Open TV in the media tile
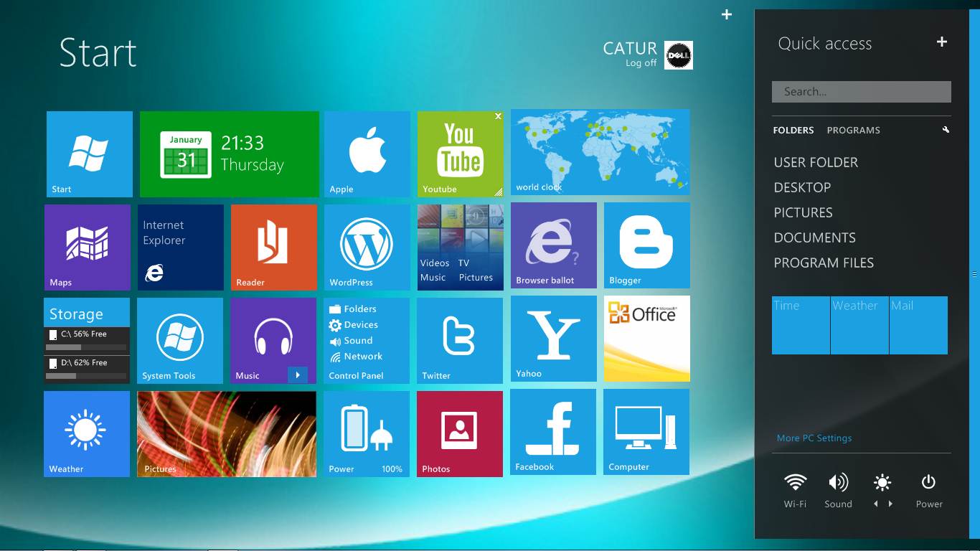 [x=463, y=263]
